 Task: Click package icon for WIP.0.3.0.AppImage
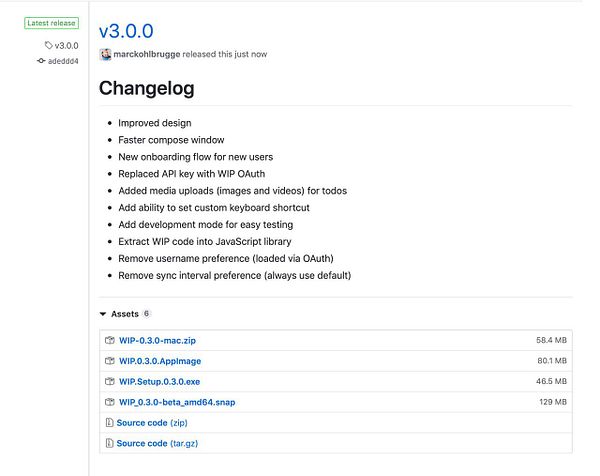point(110,361)
